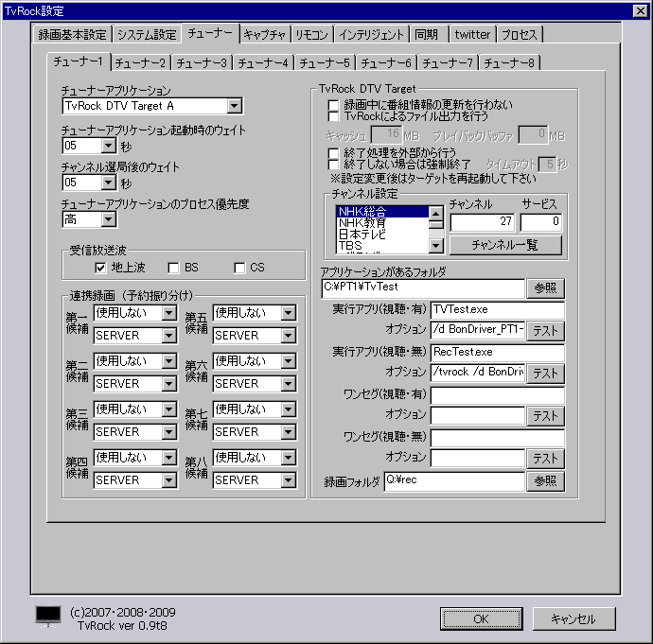
Task: Open 第一候補 使用しない dropdown
Action: click(x=169, y=313)
